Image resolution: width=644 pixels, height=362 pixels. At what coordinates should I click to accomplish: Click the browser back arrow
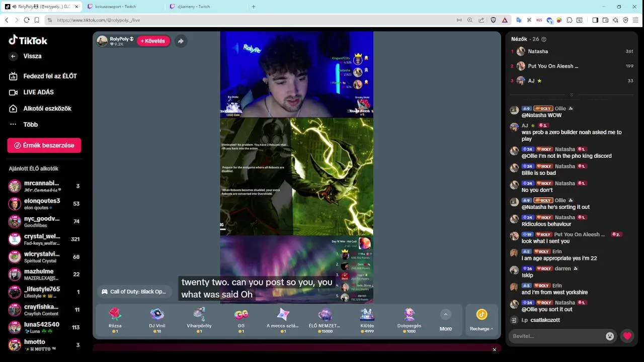[7, 20]
